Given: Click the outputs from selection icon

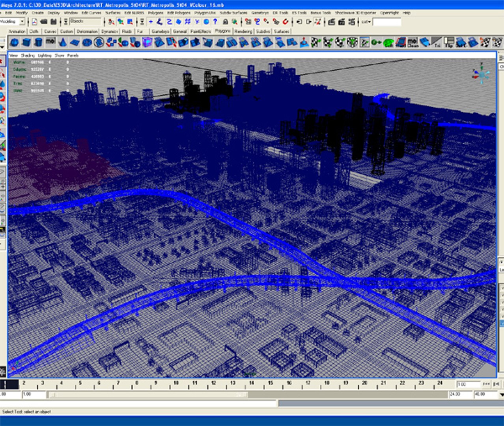Looking at the screenshot, I should tap(309, 22).
